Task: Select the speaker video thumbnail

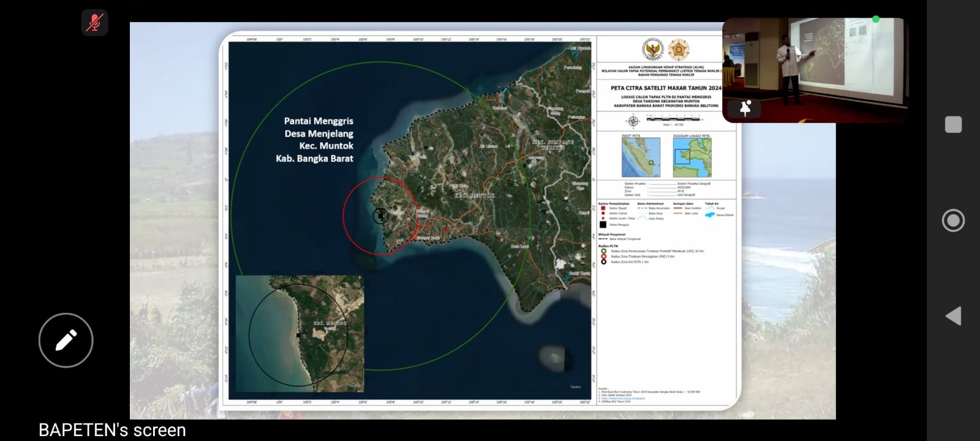Action: tap(815, 67)
